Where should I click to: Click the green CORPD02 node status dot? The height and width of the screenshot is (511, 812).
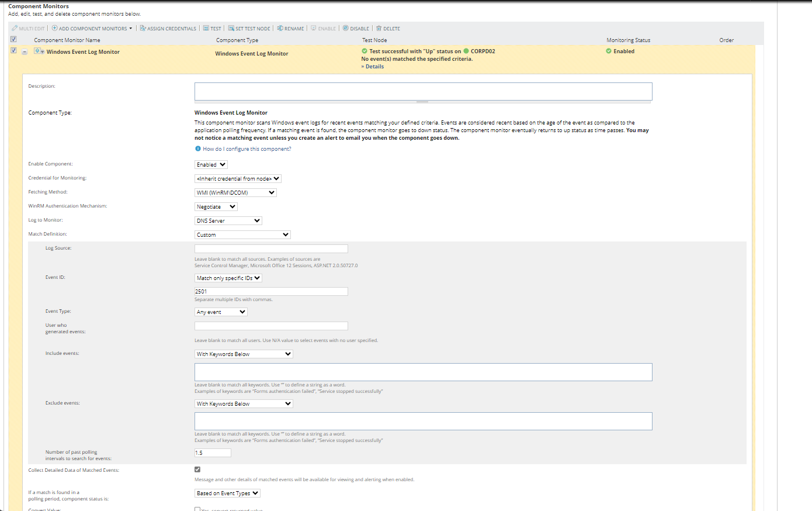click(x=466, y=51)
